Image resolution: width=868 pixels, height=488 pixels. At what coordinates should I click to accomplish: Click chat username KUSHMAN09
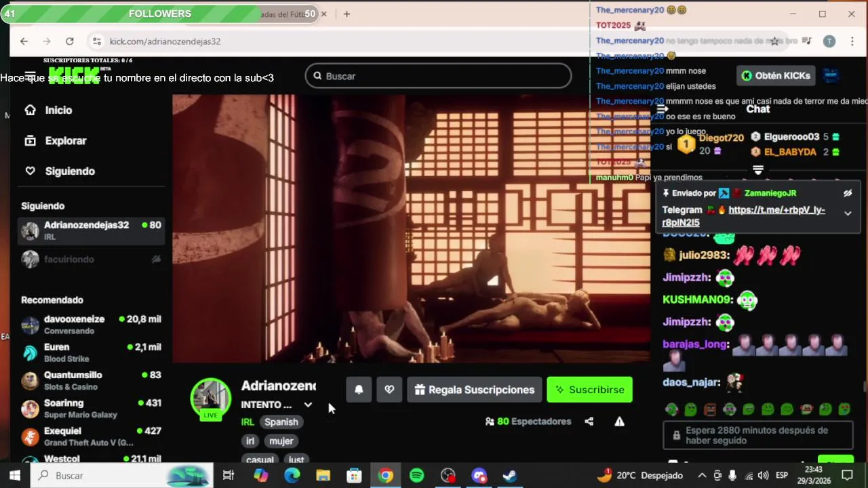[697, 300]
